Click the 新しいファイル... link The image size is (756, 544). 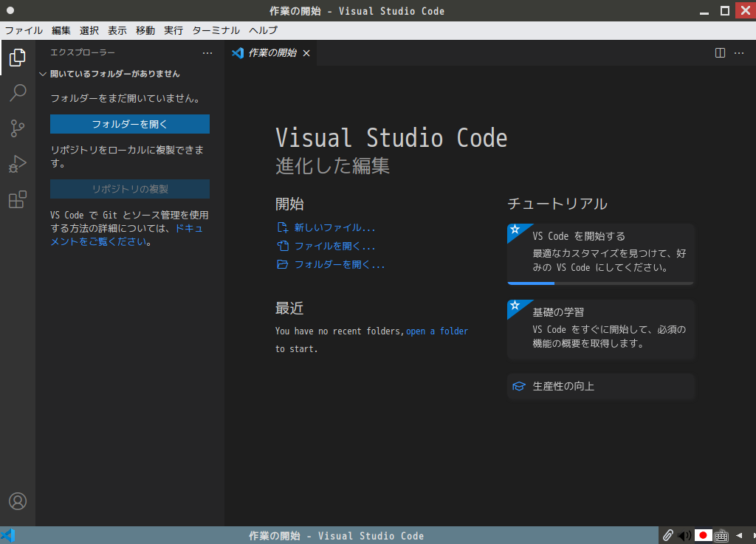pyautogui.click(x=334, y=227)
